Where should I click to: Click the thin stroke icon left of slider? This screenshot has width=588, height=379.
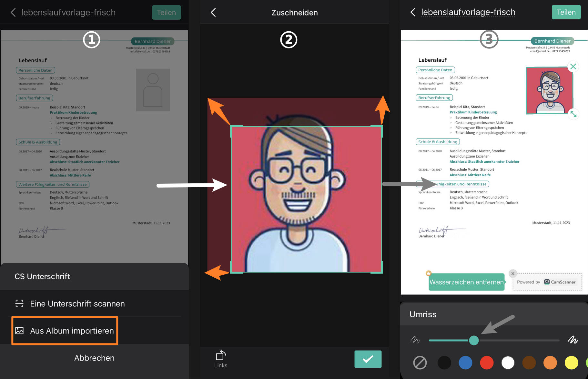pos(415,340)
